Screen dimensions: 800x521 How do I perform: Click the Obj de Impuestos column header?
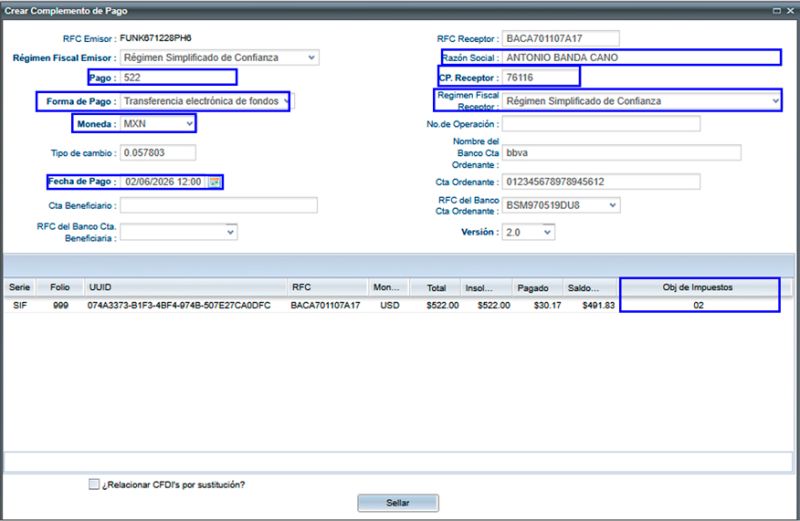pos(698,287)
